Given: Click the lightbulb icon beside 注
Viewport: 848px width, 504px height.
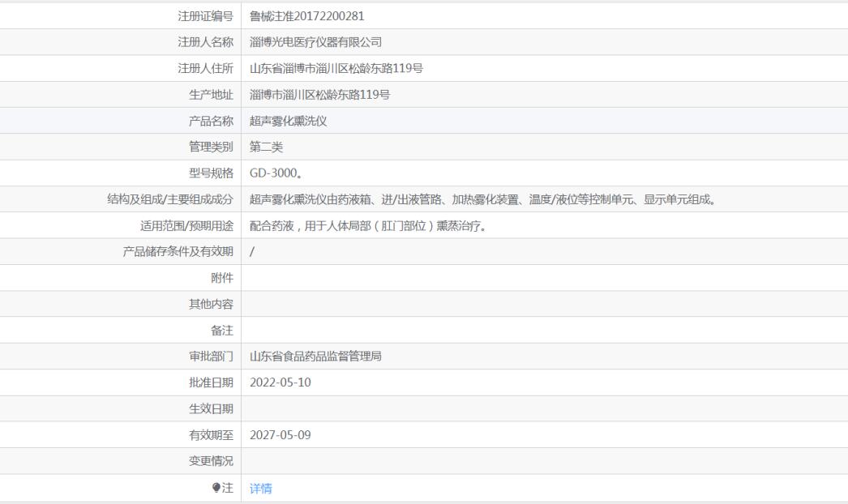Looking at the screenshot, I should pyautogui.click(x=216, y=487).
